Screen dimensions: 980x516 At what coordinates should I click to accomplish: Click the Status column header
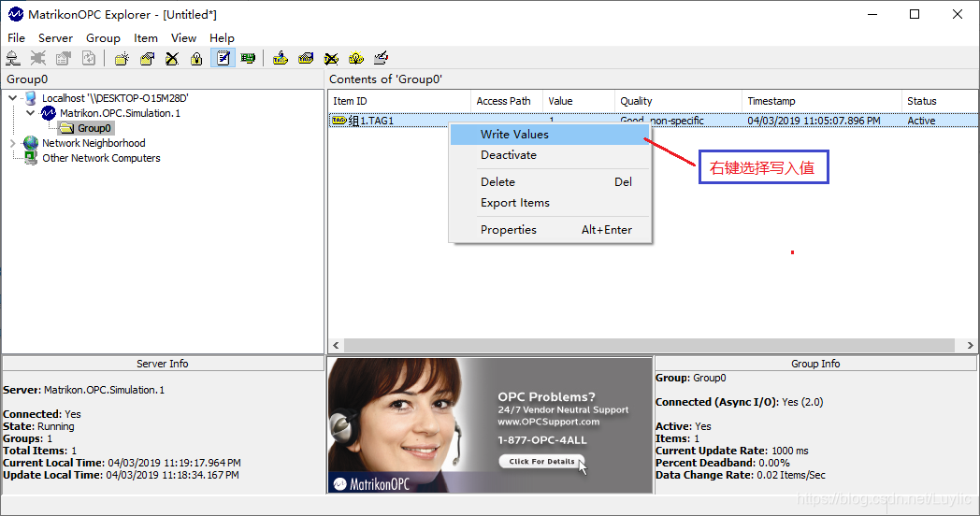pos(940,101)
